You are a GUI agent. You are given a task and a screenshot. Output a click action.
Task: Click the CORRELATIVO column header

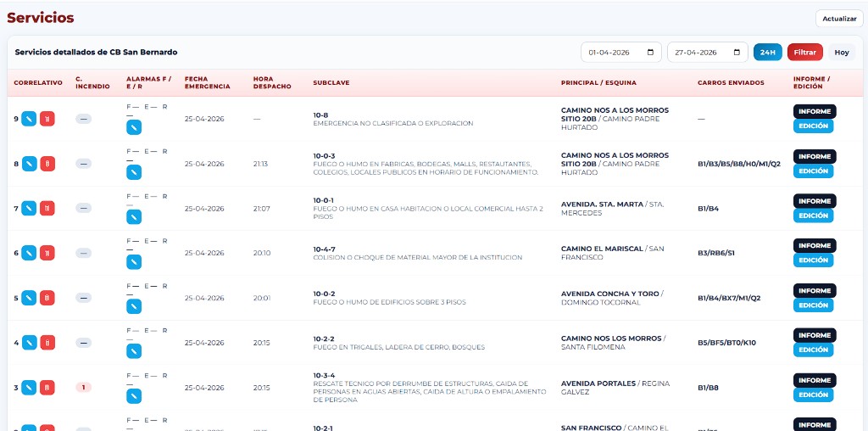click(38, 82)
